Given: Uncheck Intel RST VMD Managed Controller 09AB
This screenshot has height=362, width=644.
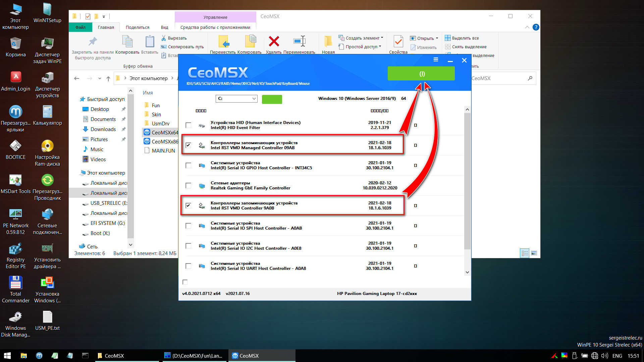Looking at the screenshot, I should [189, 145].
